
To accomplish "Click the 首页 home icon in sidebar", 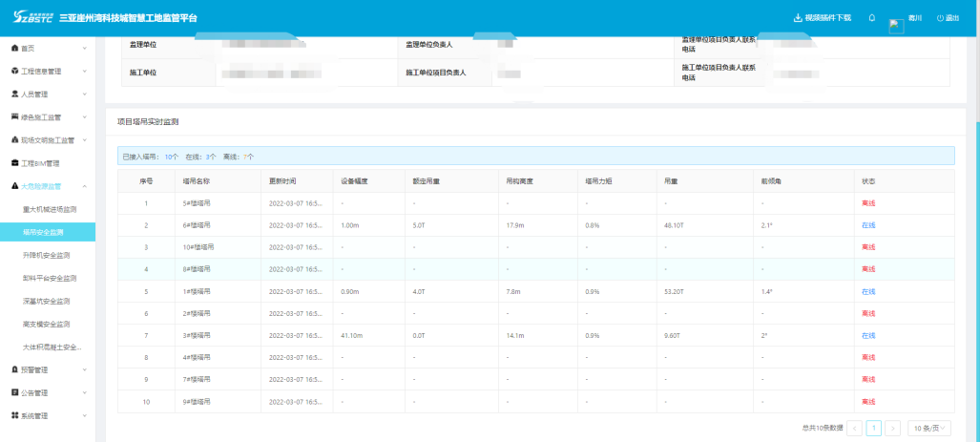I will pos(14,48).
